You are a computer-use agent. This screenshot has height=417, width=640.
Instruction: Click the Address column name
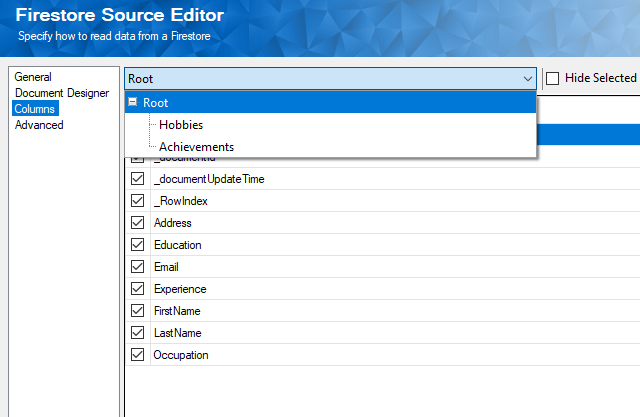[173, 223]
